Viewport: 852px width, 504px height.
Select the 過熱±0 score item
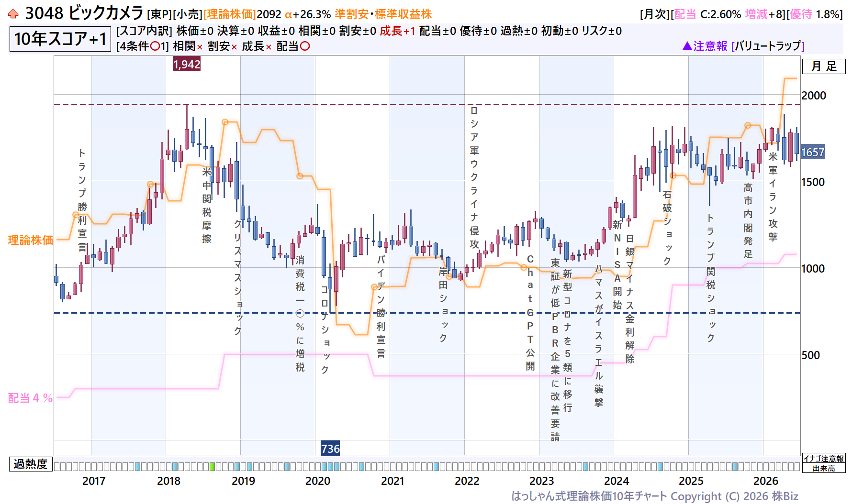(519, 31)
